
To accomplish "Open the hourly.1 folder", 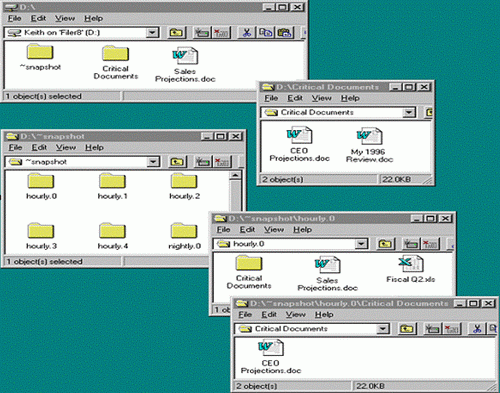I will [x=112, y=186].
